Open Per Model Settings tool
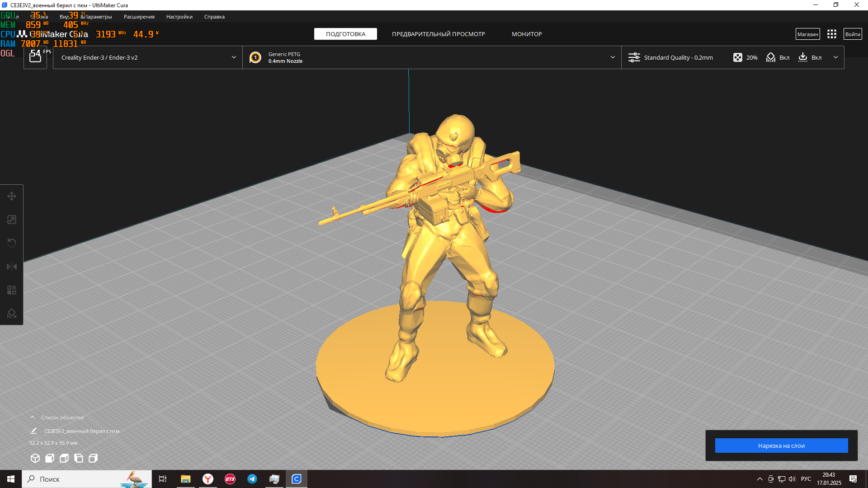This screenshot has width=868, height=488. pyautogui.click(x=12, y=290)
